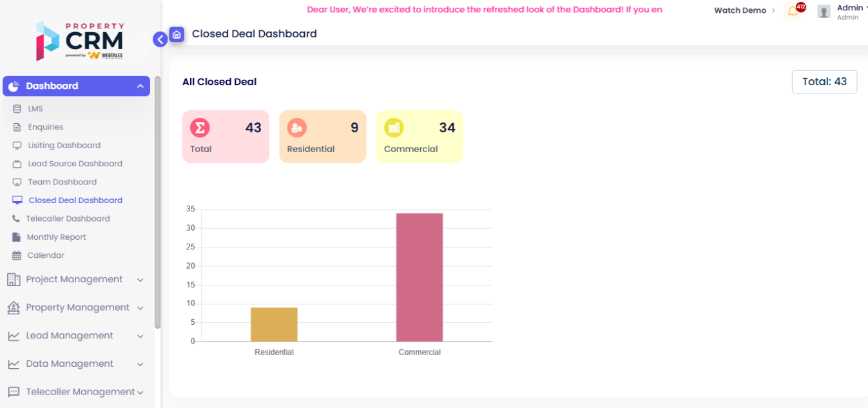This screenshot has height=408, width=868.
Task: Click the sigma icon on Total card
Action: pos(200,128)
